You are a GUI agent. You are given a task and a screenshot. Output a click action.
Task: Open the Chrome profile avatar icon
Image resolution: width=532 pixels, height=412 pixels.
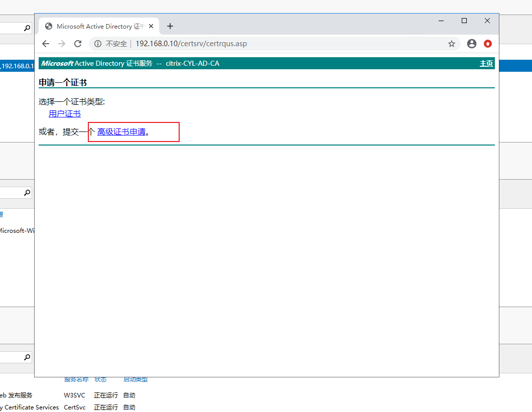click(472, 44)
